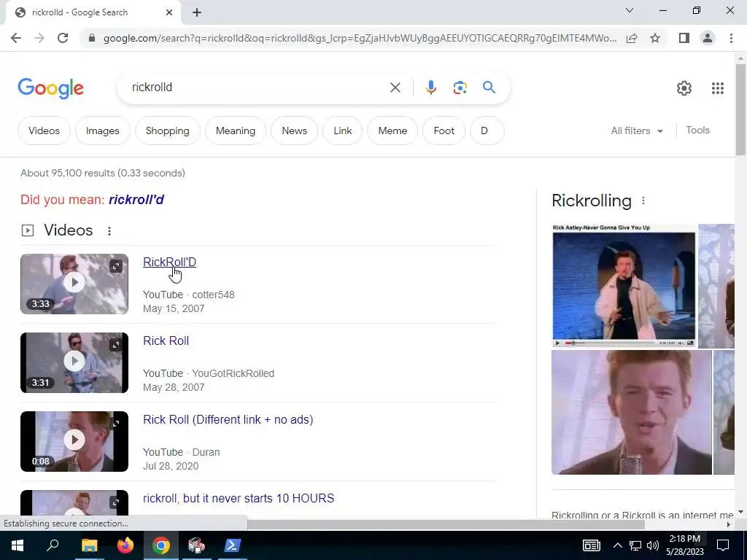
Task: Click the vertical page scrollbar
Action: click(x=740, y=109)
